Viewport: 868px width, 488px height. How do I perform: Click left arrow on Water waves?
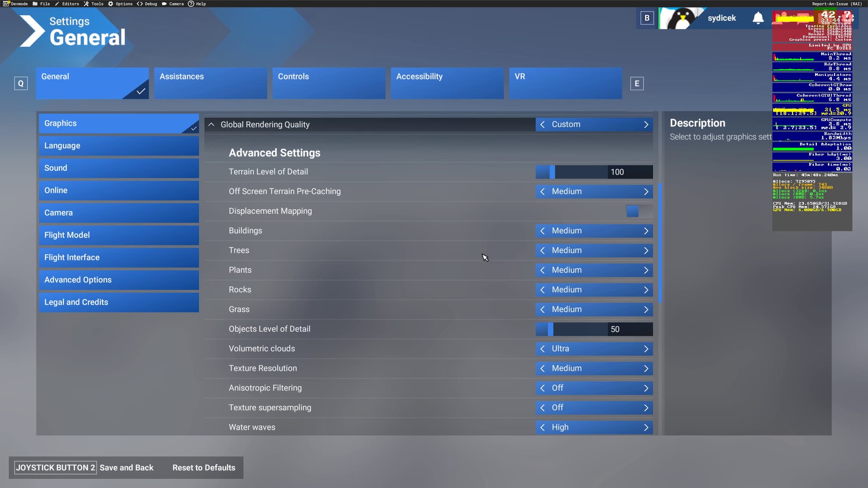[542, 427]
